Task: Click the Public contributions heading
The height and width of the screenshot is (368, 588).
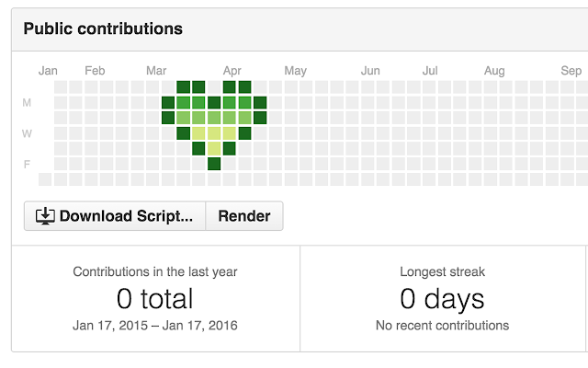Action: (x=103, y=29)
